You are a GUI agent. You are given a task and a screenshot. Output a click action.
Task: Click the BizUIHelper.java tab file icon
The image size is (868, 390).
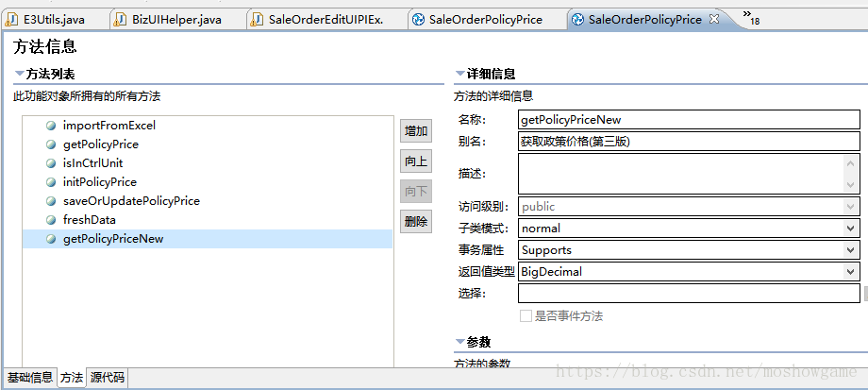click(x=120, y=20)
